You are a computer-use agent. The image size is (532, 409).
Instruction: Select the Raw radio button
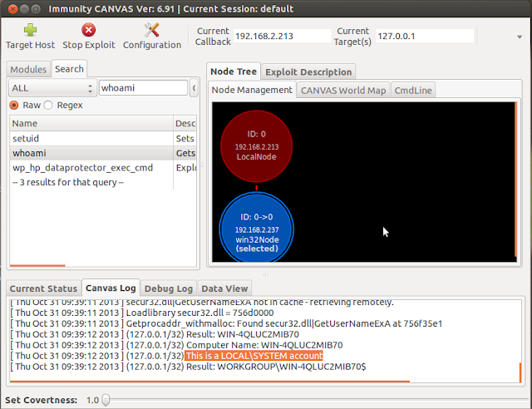click(x=14, y=106)
